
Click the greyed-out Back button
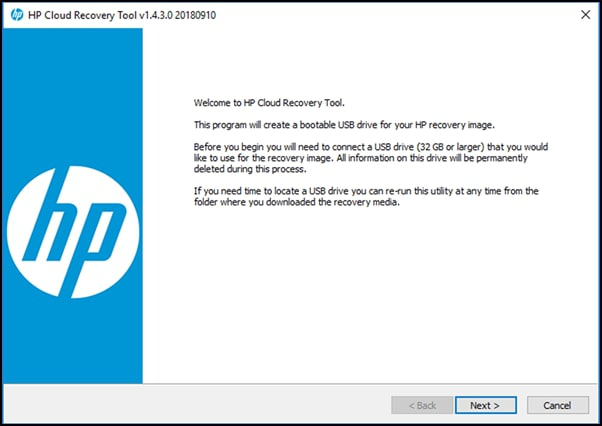point(418,405)
